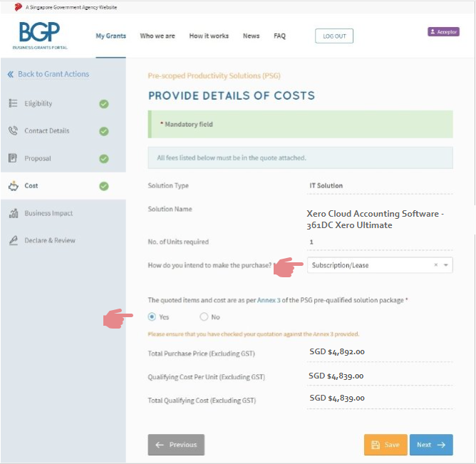Select Yes for quoted items per Annex 3
476x464 pixels.
point(152,316)
